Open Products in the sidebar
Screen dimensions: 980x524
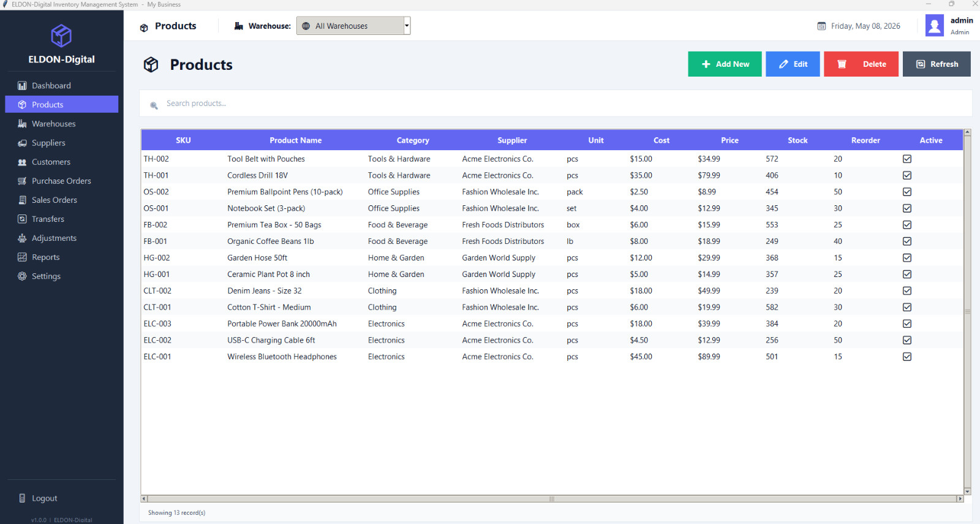pos(61,105)
